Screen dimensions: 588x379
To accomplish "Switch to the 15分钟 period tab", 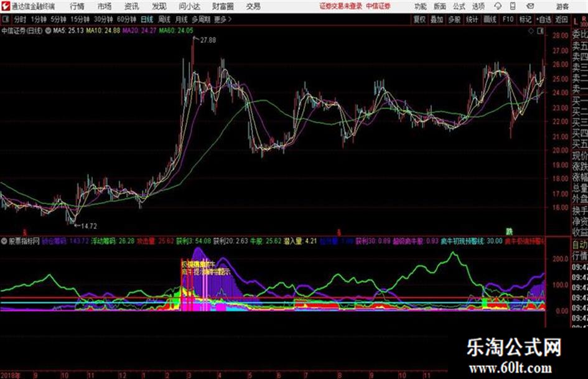I will point(80,19).
